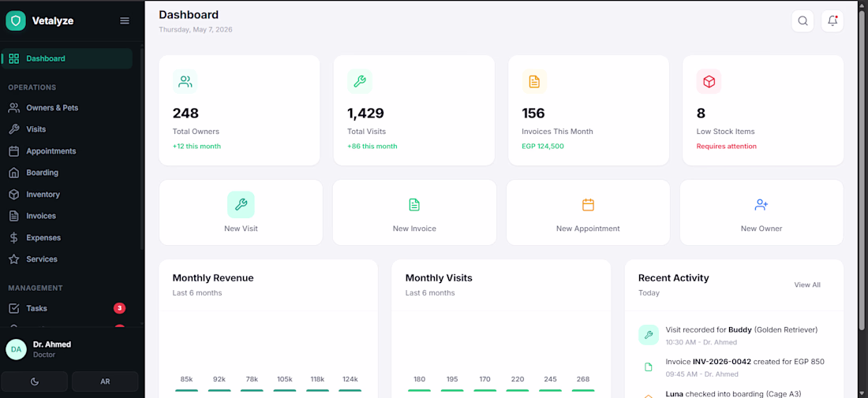868x398 pixels.
Task: Click the Invoices document icon in sidebar
Action: click(14, 216)
